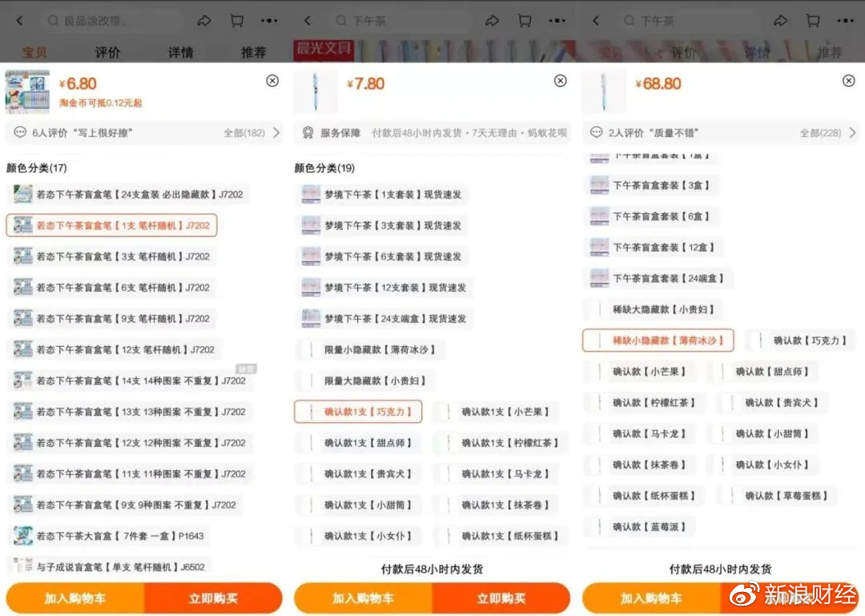Tap the share arrow beside 良品涂改带 search
Viewport: 865px width, 616px height.
[x=204, y=21]
